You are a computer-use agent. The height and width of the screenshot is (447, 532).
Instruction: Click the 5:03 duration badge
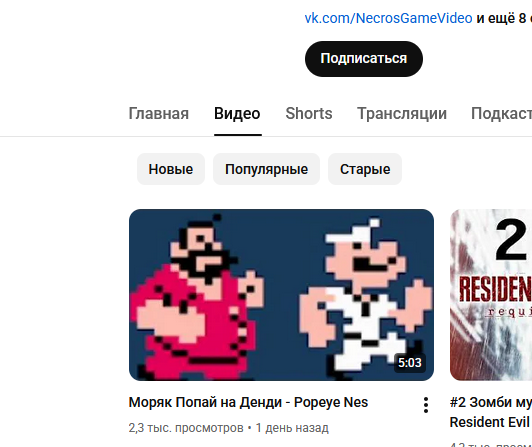click(410, 363)
